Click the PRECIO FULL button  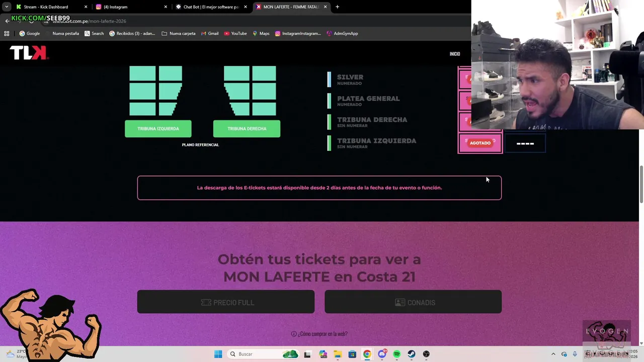[x=226, y=302]
